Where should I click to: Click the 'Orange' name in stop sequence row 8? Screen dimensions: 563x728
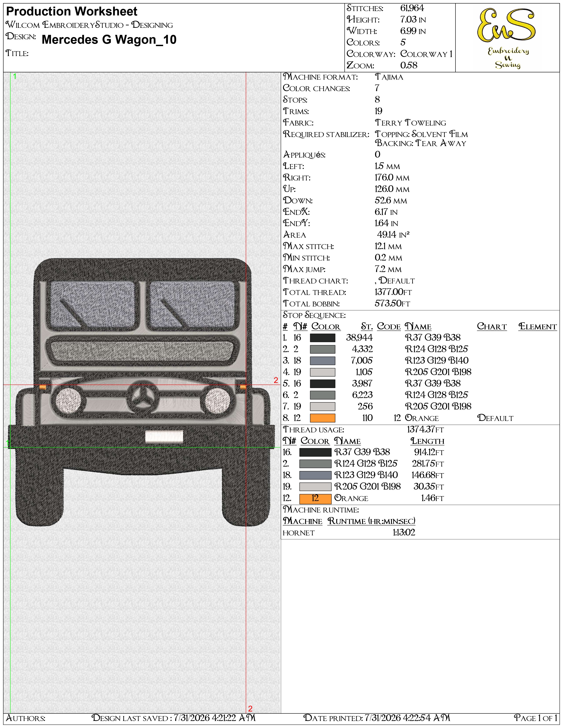(x=421, y=418)
